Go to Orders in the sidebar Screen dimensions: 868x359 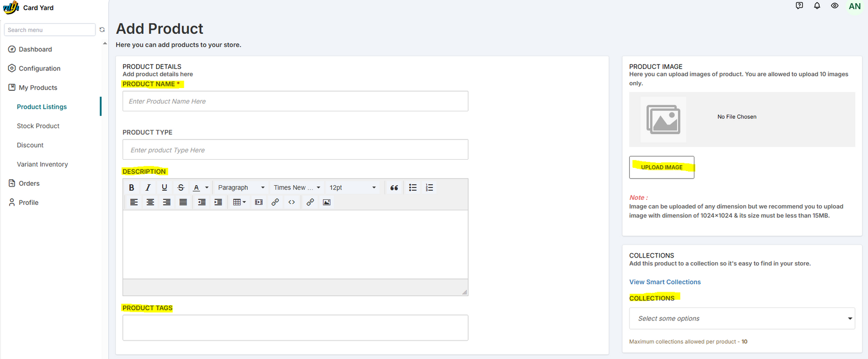29,184
